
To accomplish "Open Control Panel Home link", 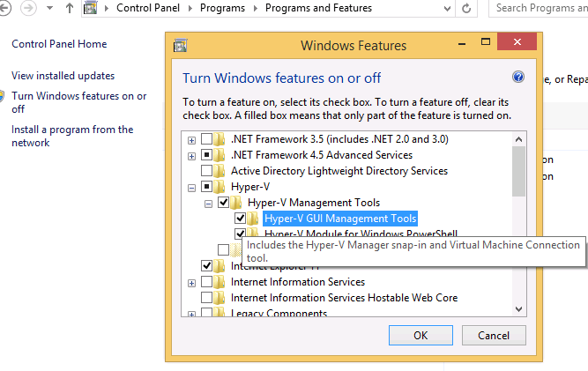I will (59, 44).
